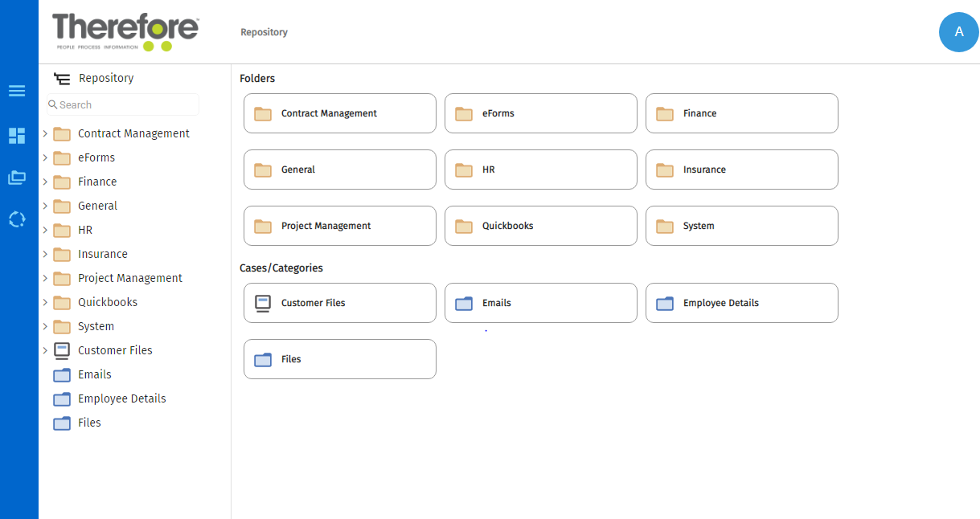
Task: Click the user avatar 'A' icon
Action: tap(958, 32)
